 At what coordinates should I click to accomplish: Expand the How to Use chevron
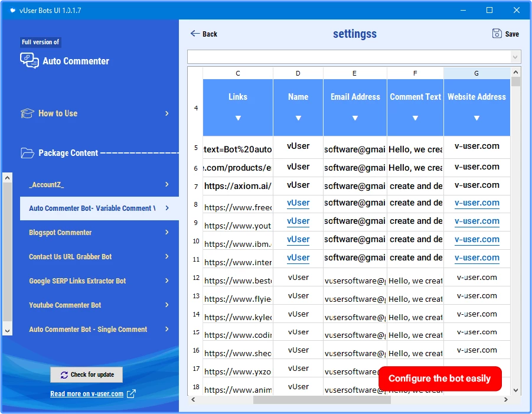(167, 113)
